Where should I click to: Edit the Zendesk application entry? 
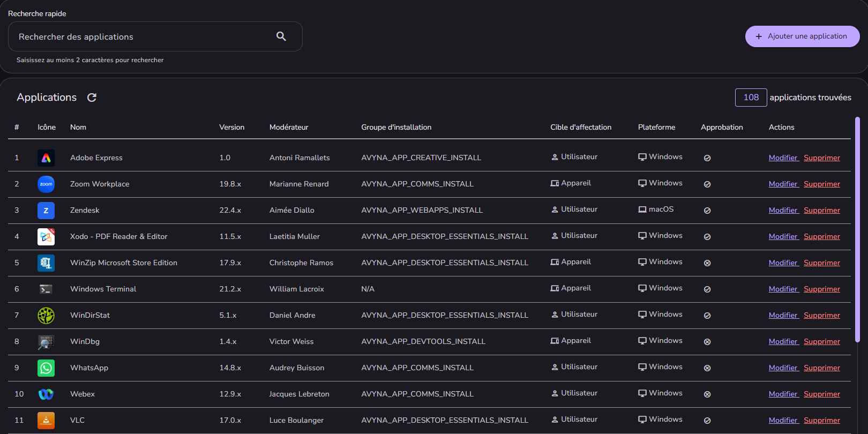[x=783, y=210]
